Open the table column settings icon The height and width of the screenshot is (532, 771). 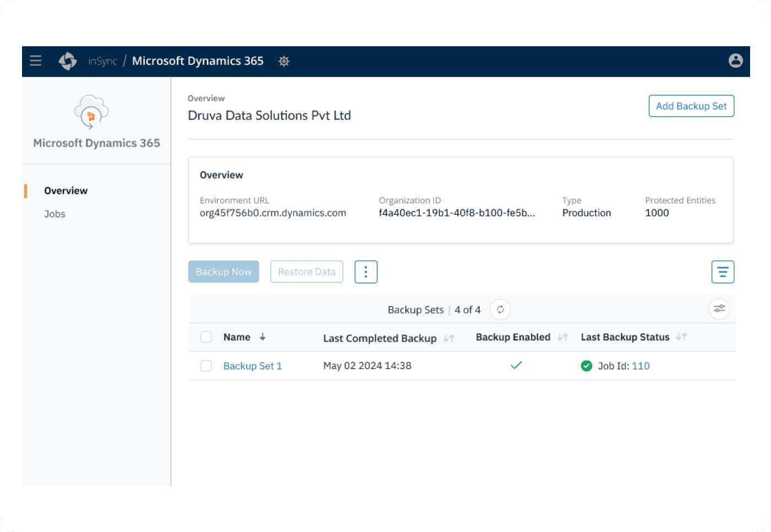[x=719, y=309]
